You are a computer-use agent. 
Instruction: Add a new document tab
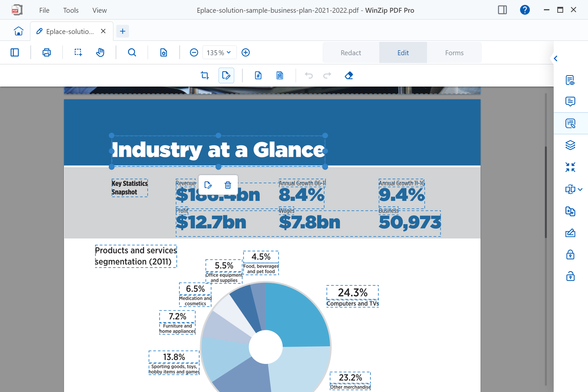(x=123, y=31)
